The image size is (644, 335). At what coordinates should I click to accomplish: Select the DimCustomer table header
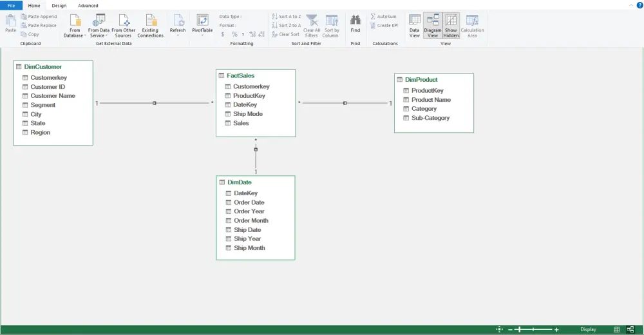[53, 66]
